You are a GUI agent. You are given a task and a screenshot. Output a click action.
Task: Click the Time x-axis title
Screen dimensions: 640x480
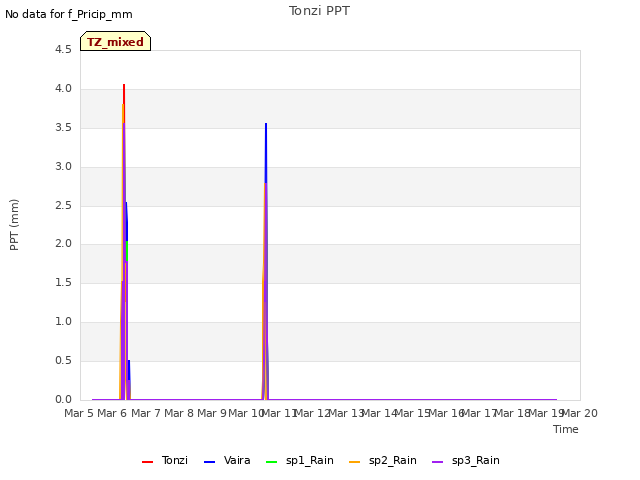(566, 430)
